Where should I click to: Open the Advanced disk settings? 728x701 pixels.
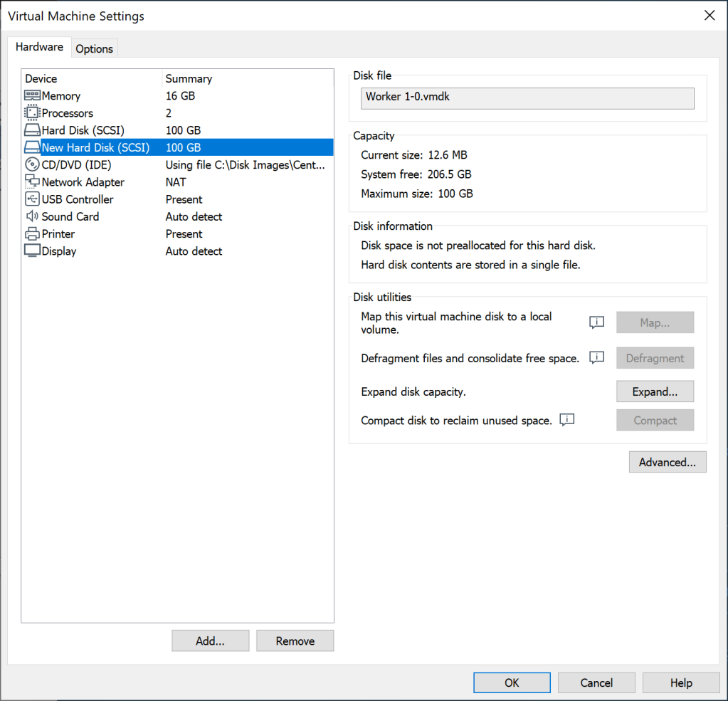pyautogui.click(x=667, y=462)
